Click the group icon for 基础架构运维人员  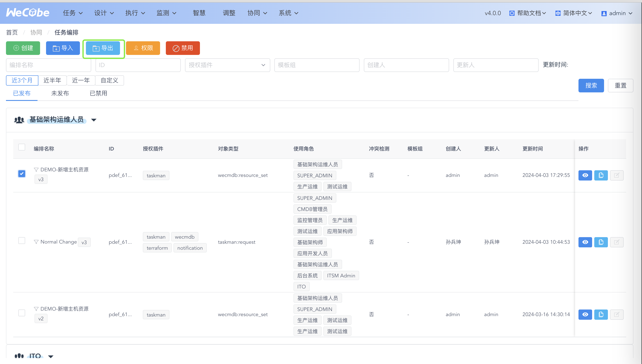(19, 120)
